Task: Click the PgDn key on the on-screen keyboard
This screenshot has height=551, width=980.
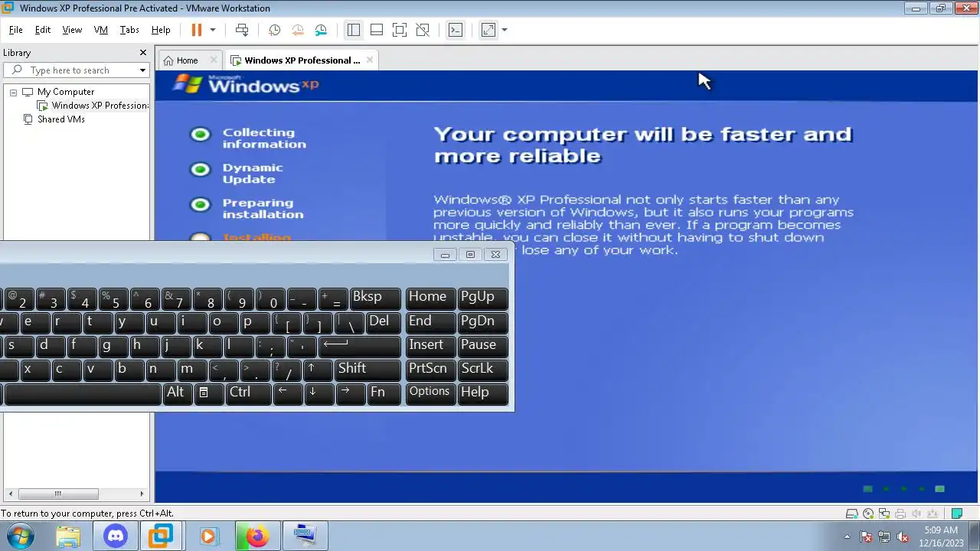Action: pos(483,322)
